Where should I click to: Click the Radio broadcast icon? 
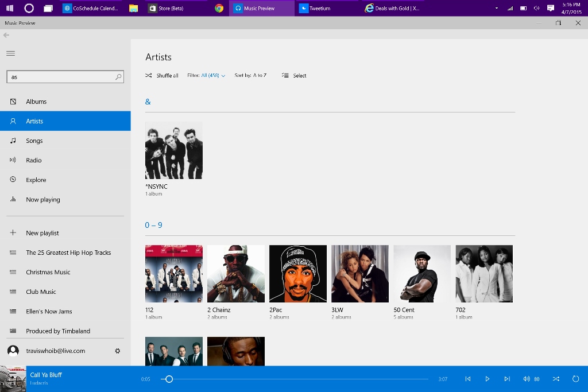(x=13, y=160)
